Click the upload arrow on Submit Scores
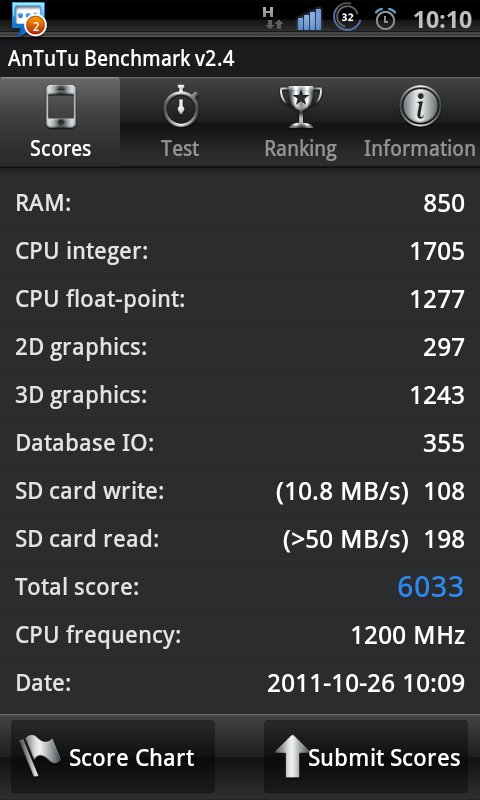 coord(291,757)
